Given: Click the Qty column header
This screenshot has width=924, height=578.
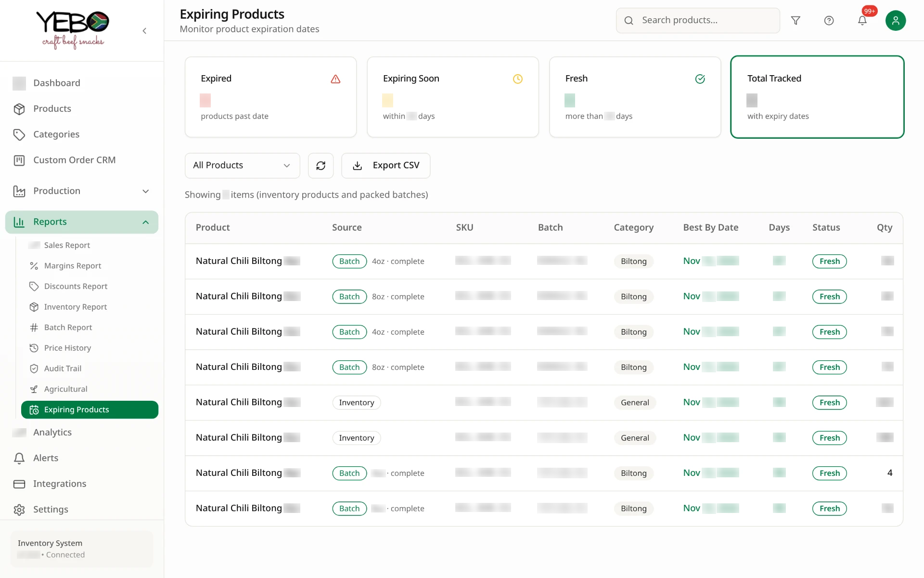Looking at the screenshot, I should click(884, 227).
